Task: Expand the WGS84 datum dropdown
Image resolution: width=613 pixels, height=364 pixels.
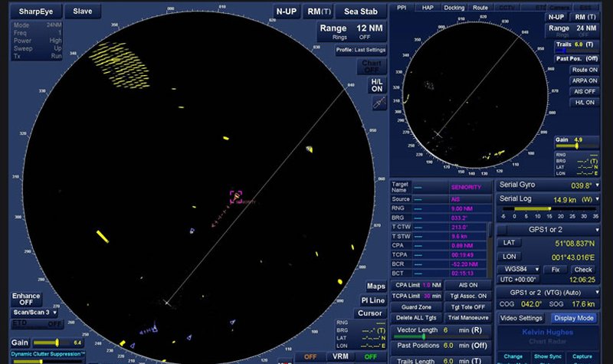Action: (x=536, y=270)
